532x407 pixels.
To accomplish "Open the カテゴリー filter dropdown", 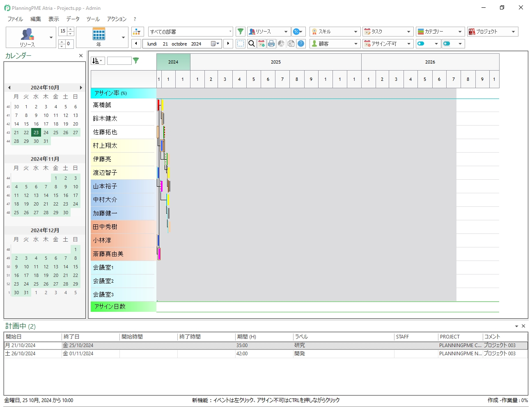I will [440, 32].
